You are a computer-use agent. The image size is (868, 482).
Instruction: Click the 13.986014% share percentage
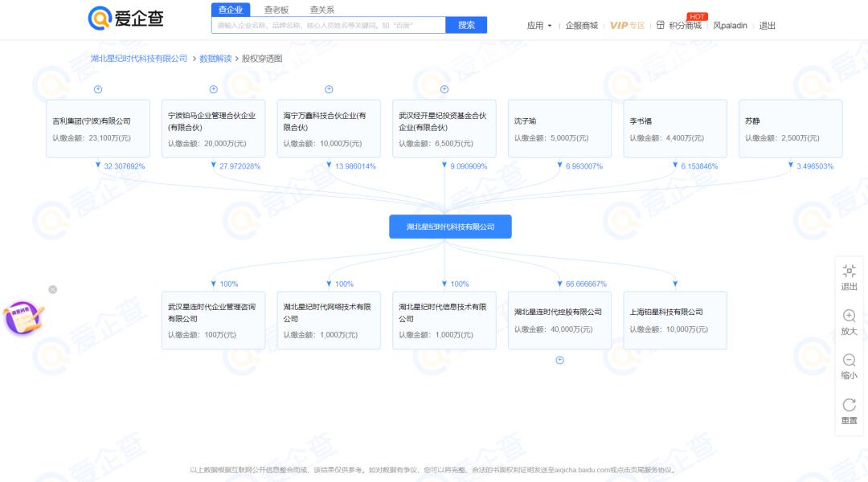[x=355, y=166]
